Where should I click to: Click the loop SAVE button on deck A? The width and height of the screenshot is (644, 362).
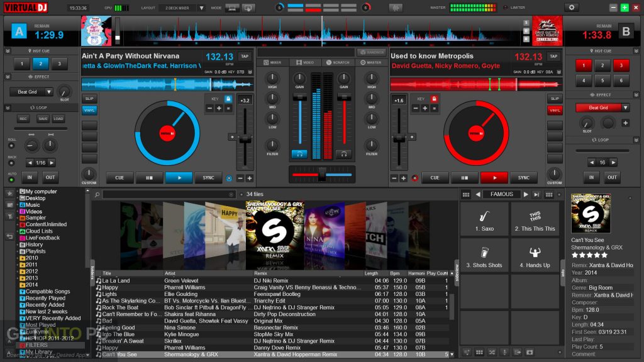(x=43, y=119)
